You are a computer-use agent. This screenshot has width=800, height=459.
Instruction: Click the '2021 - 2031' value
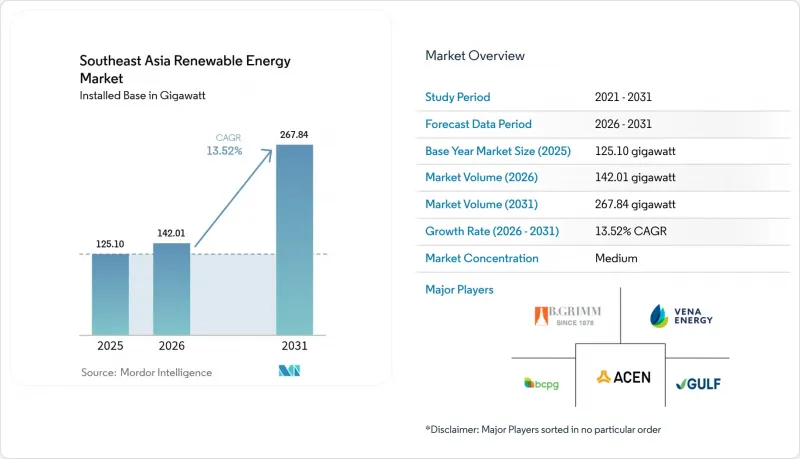click(x=623, y=97)
